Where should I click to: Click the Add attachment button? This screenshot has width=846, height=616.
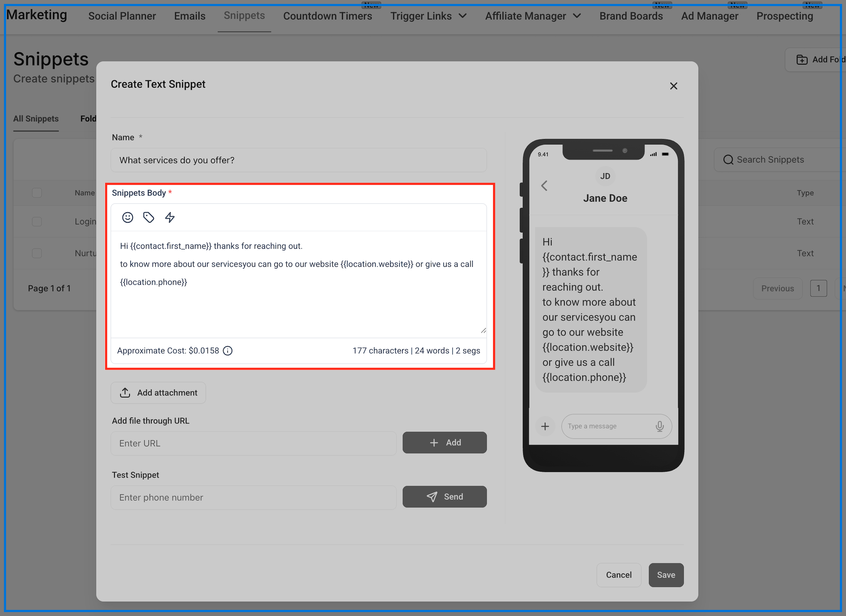coord(158,393)
